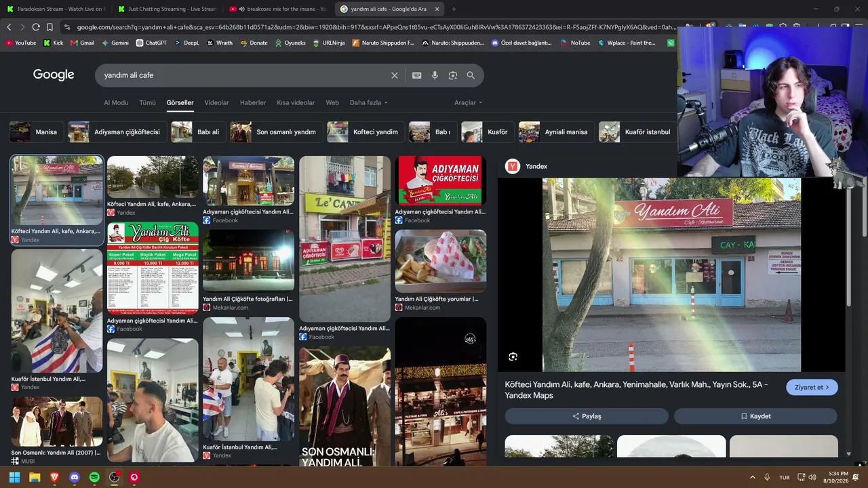Switch to the Web results tab
The height and width of the screenshot is (488, 868).
coord(332,103)
